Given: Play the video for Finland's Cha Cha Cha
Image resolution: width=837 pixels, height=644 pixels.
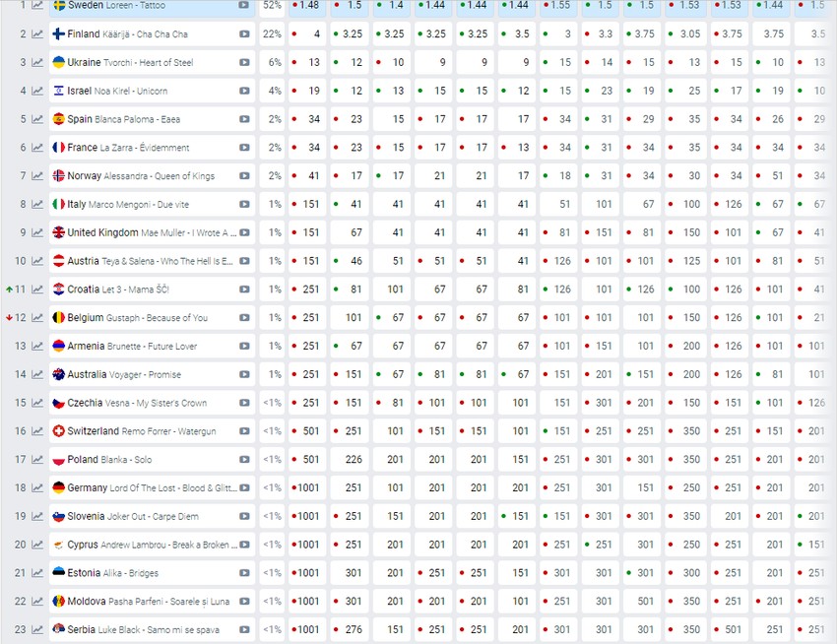Looking at the screenshot, I should click(244, 34).
